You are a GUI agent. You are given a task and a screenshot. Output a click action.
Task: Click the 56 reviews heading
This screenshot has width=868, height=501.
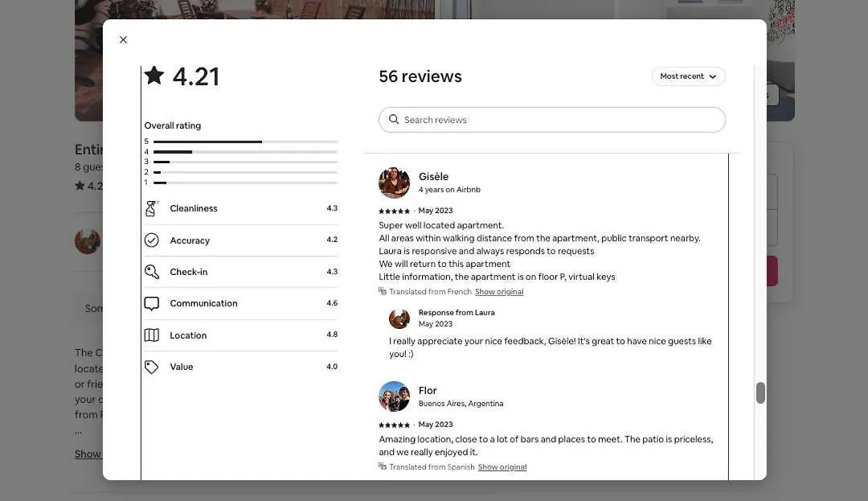coord(420,76)
